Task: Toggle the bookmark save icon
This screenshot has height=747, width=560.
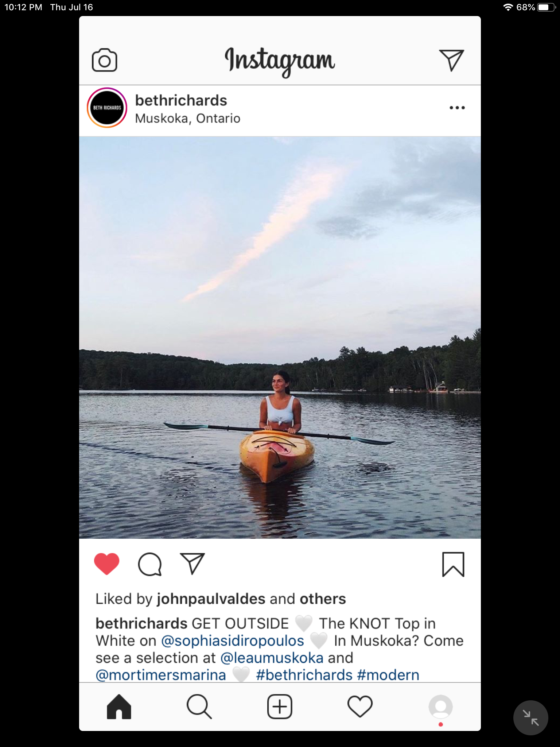Action: (453, 564)
